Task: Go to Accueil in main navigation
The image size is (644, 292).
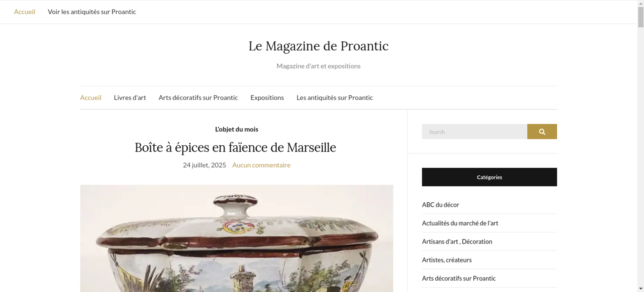Action: tap(91, 98)
